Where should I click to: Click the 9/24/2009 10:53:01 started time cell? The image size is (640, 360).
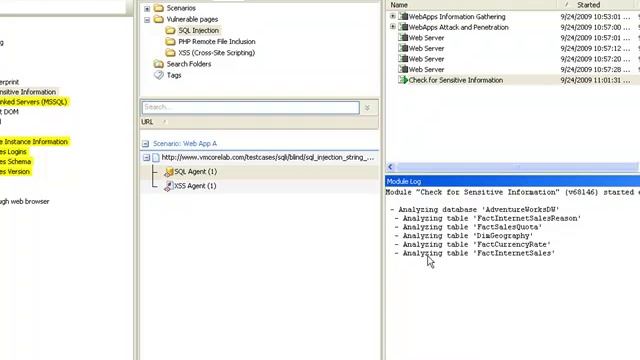[595, 17]
